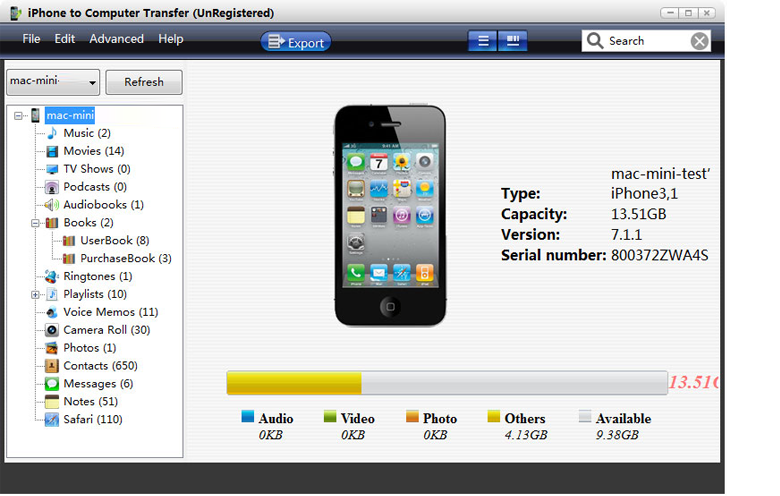Click the Export button

coord(296,42)
